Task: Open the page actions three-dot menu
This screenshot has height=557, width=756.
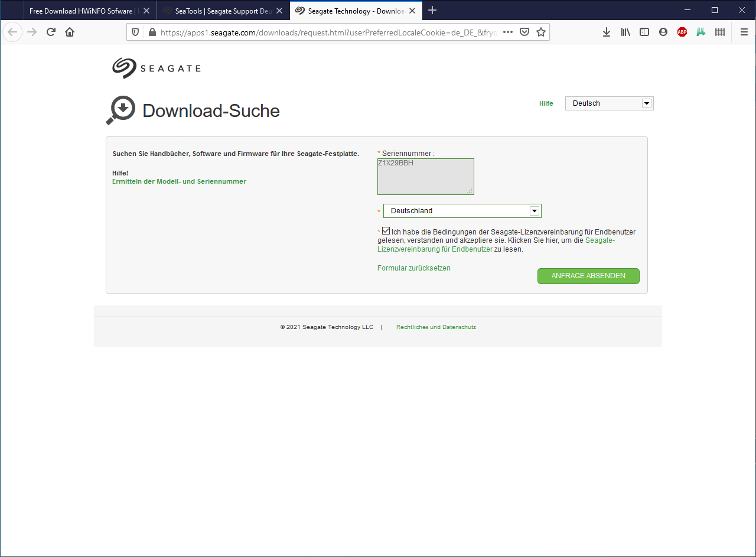Action: coord(507,32)
